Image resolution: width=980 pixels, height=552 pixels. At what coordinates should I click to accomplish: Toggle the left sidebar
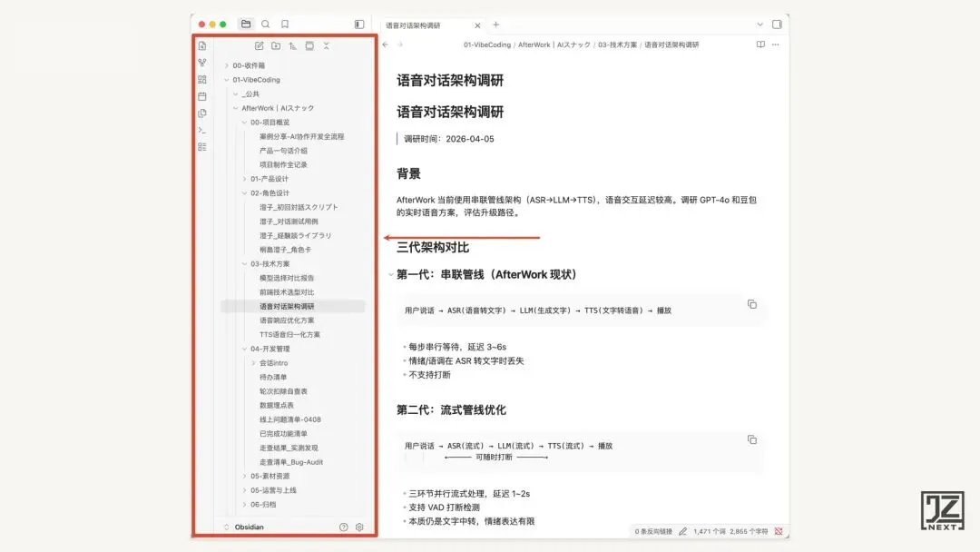(359, 24)
